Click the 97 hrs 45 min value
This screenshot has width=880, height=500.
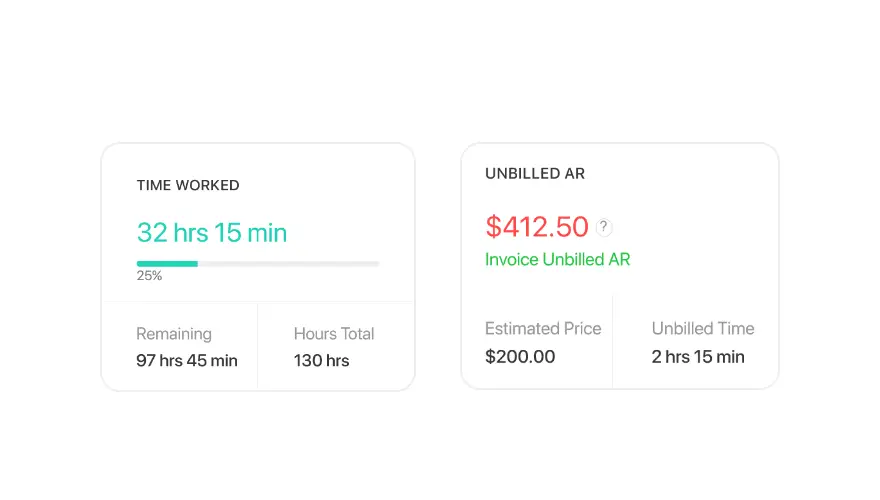click(x=187, y=360)
